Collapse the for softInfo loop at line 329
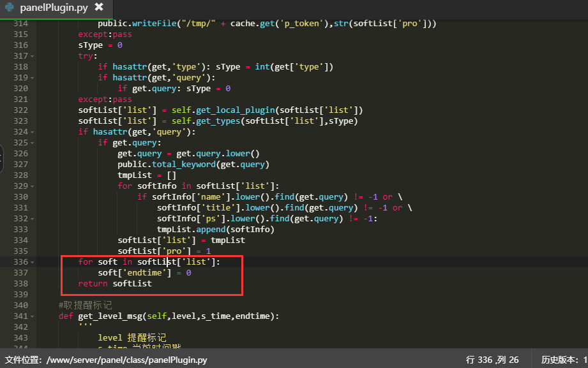Screen dimensions: 588x368 coord(32,186)
